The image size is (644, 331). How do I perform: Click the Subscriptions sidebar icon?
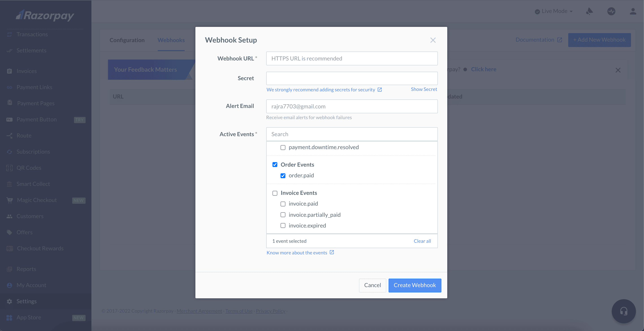(x=9, y=152)
